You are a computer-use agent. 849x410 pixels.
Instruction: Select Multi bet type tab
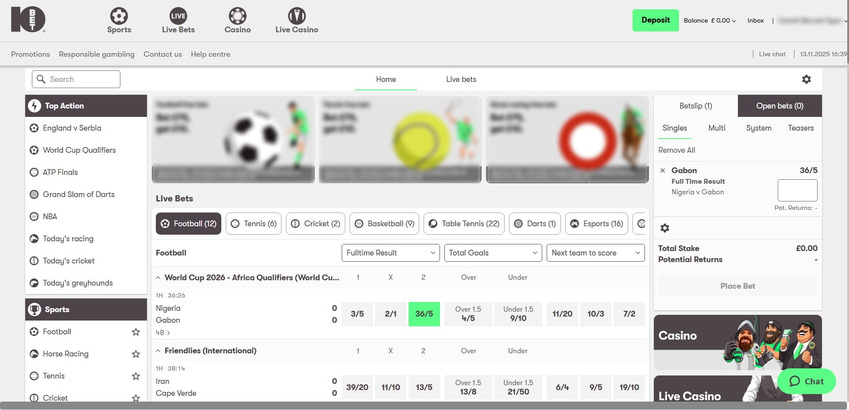coord(717,128)
